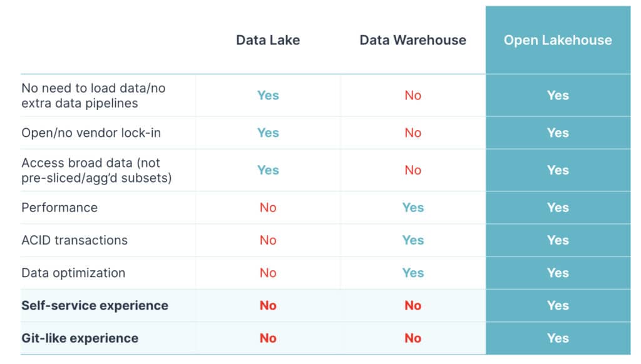Click the Git-like experience row label
This screenshot has width=641, height=364.
[x=79, y=338]
